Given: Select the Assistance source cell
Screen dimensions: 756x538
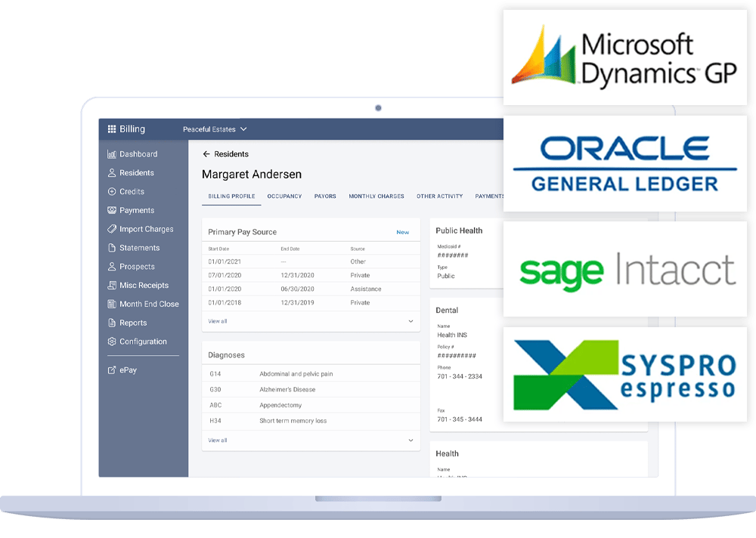Looking at the screenshot, I should tap(366, 289).
